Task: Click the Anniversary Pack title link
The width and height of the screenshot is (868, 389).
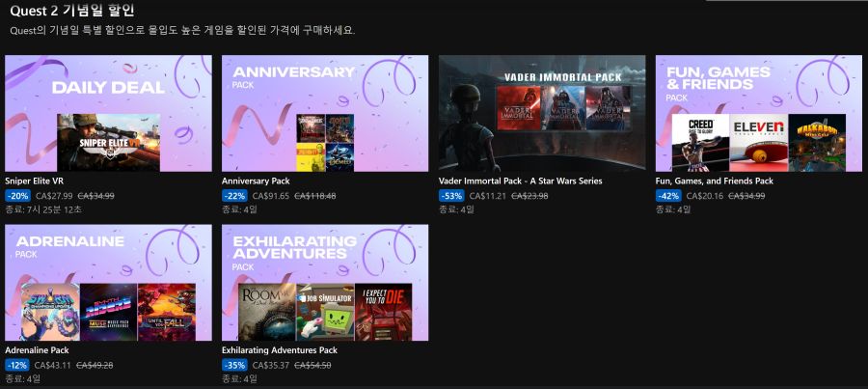Action: pos(256,181)
